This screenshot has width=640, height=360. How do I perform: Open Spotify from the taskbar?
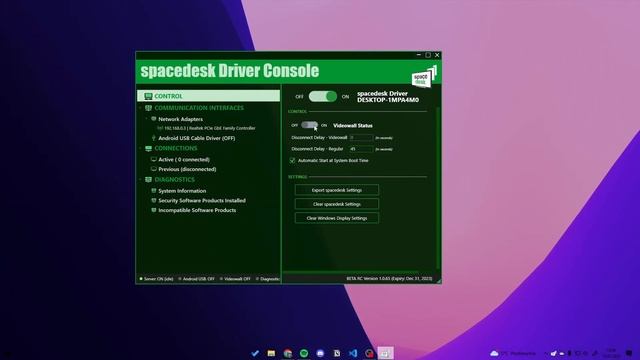(304, 353)
